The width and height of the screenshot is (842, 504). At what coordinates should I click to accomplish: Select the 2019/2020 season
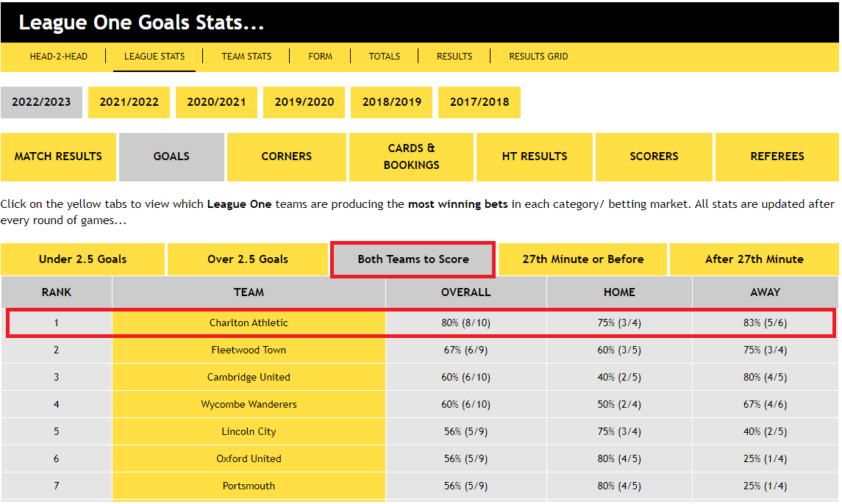pos(304,102)
